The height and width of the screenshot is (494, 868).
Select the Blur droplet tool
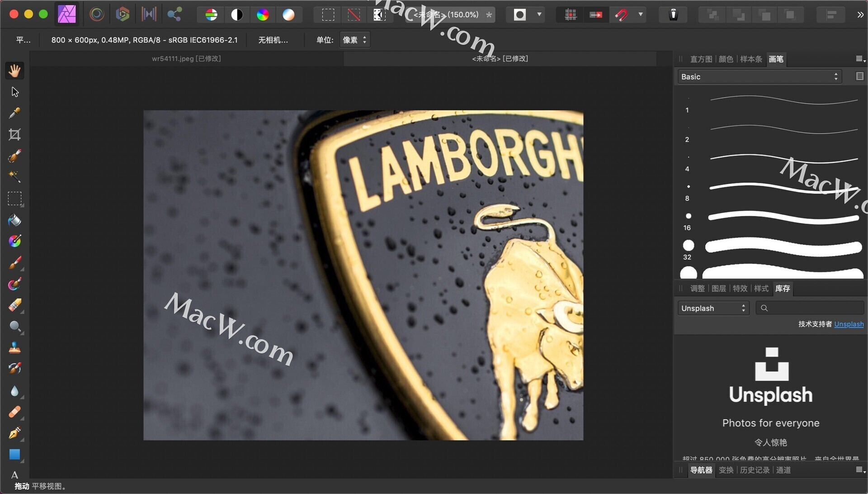[x=14, y=391]
